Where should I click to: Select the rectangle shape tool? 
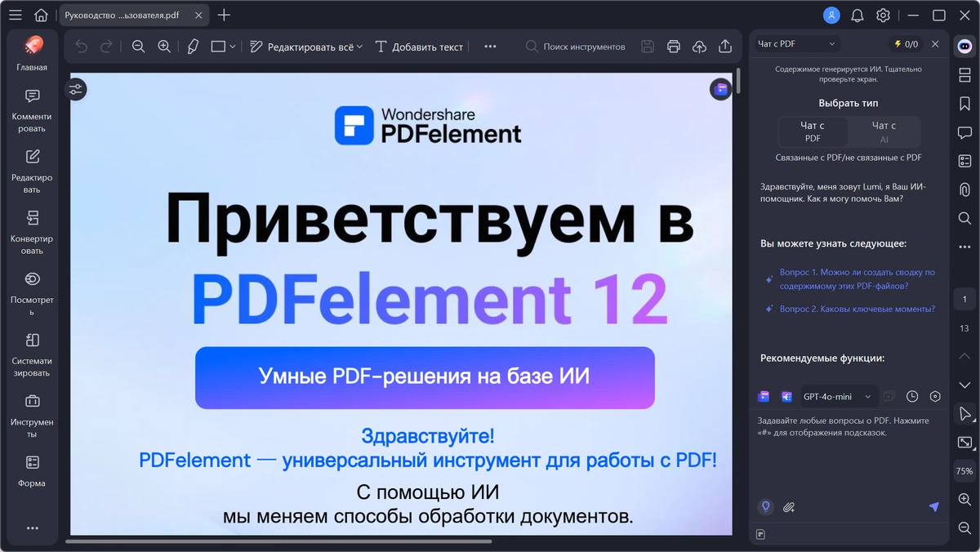coord(218,47)
